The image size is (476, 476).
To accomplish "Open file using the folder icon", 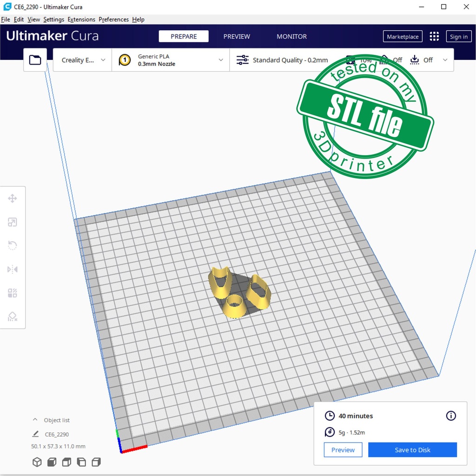I will [35, 60].
